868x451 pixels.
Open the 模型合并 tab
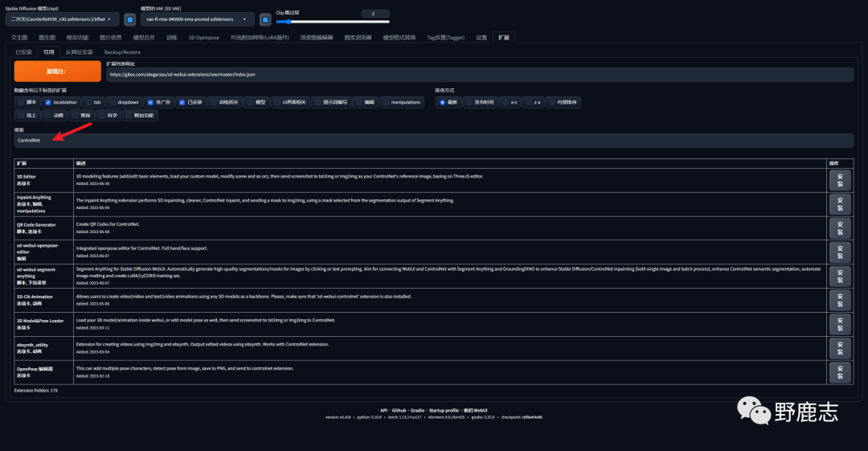(144, 38)
